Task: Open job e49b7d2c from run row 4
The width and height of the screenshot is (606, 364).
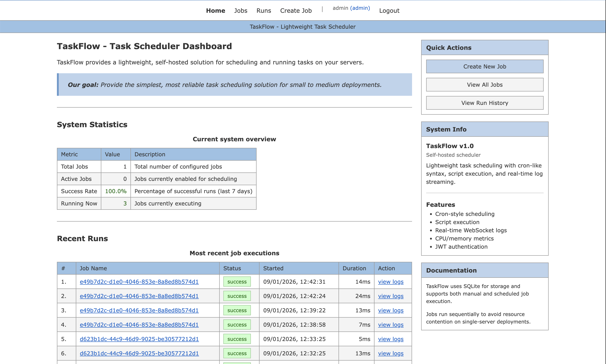Action: 139,324
